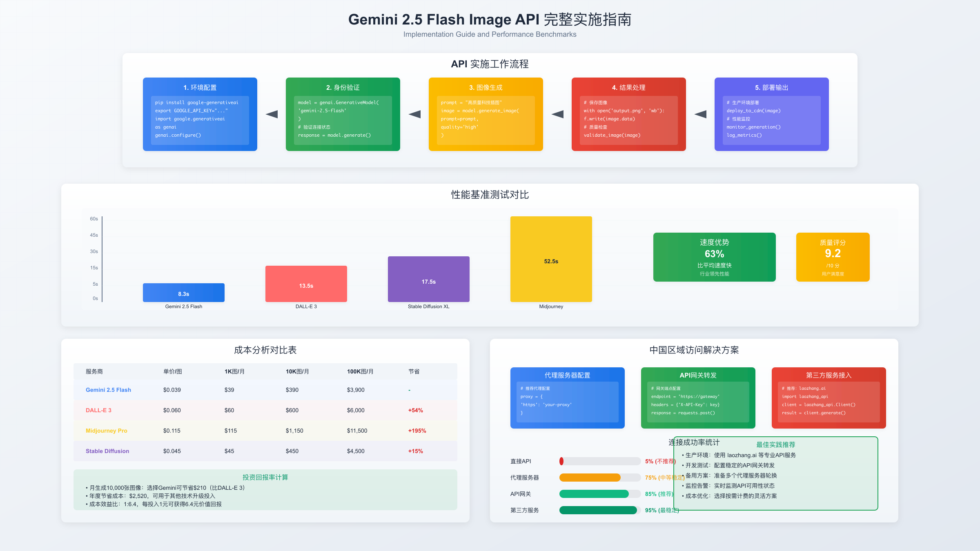
Task: Click the '$3,900' cell
Action: 356,390
